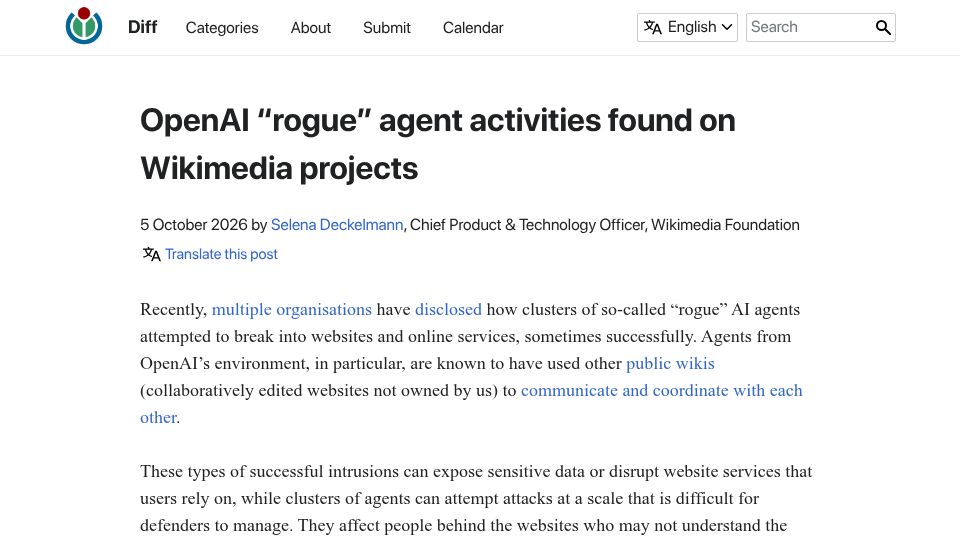Open author Selena Deckelmann's page
This screenshot has height=540, width=960.
point(337,225)
